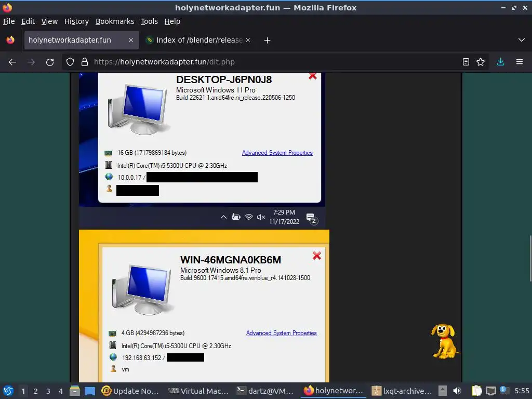Click the RAM icon beside 16 GB
Screen dimensions: 532x399
(x=108, y=153)
